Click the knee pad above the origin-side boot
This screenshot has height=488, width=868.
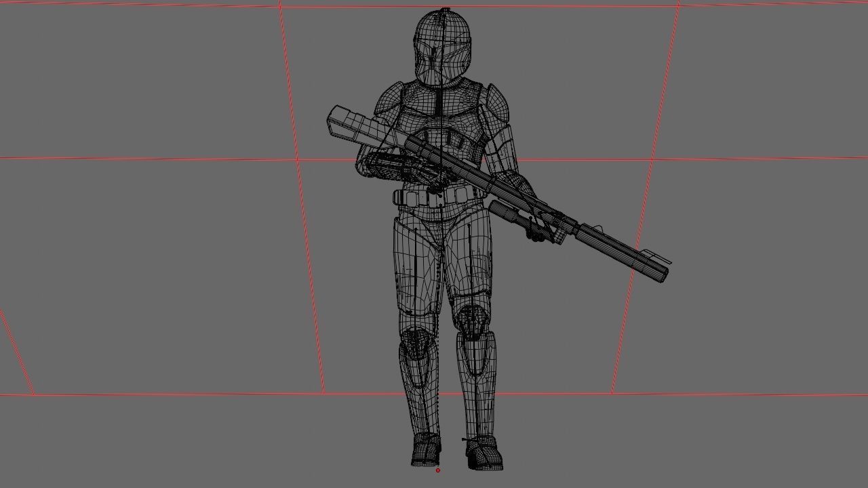pos(416,342)
